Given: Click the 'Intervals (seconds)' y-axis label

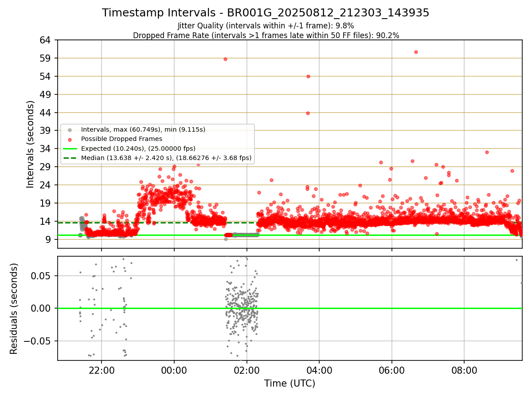Looking at the screenshot, I should [30, 144].
